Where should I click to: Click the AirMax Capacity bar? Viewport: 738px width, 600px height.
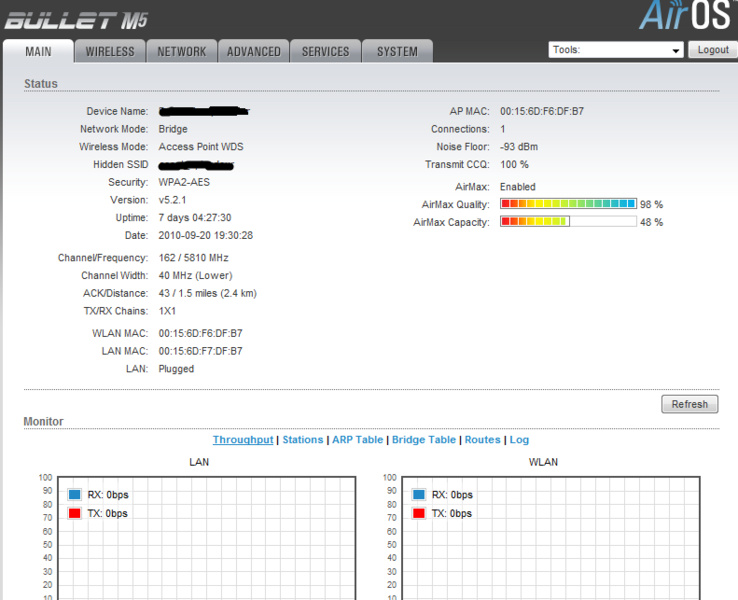[x=568, y=222]
